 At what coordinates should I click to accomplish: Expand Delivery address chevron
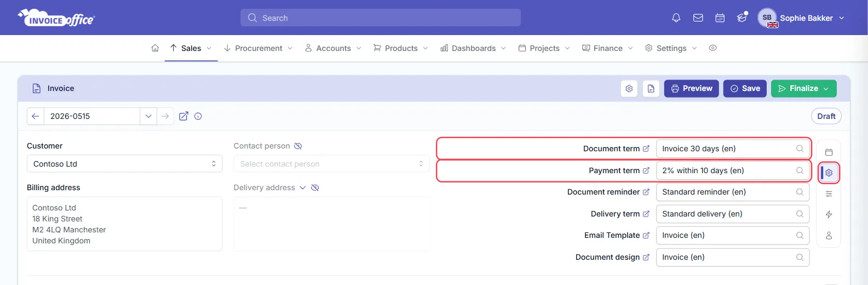pos(302,187)
